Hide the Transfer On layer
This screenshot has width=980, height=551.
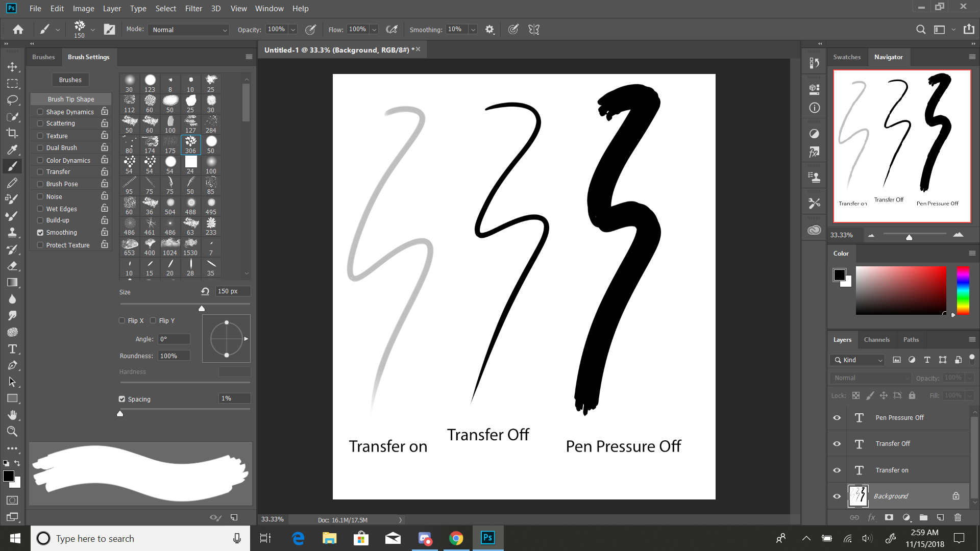point(837,469)
